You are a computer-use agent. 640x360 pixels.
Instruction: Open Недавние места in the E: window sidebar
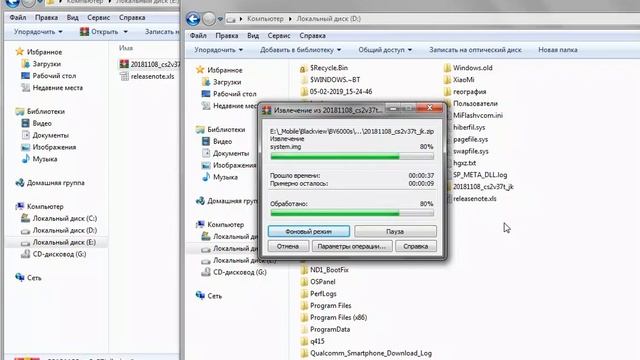point(51,87)
